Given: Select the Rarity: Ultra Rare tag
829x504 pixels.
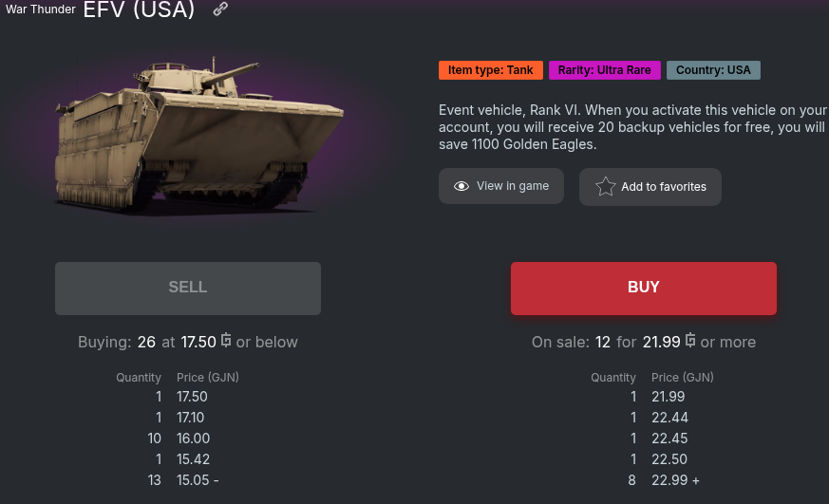Looking at the screenshot, I should coord(604,70).
